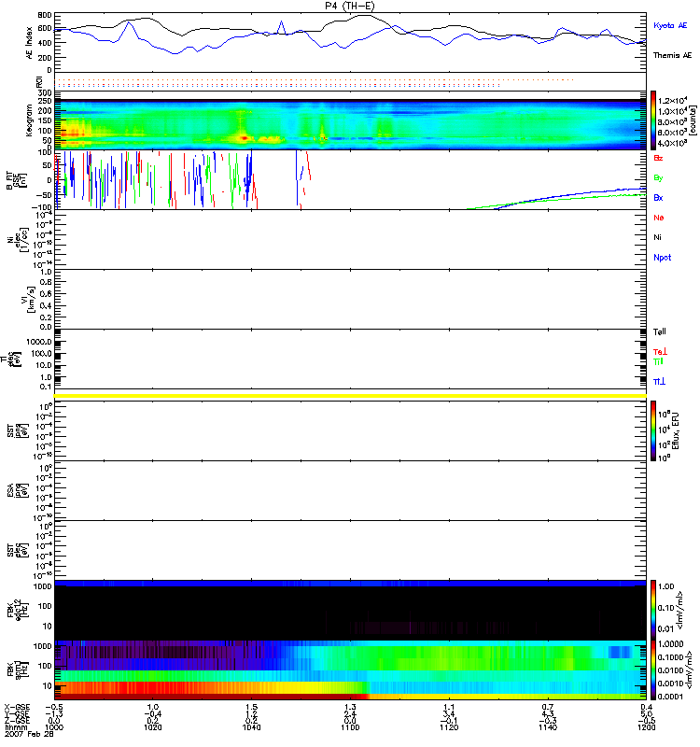Image resolution: width=700 pixels, height=747 pixels.
Task: Click the blue Bx legend label
Action: pos(658,198)
